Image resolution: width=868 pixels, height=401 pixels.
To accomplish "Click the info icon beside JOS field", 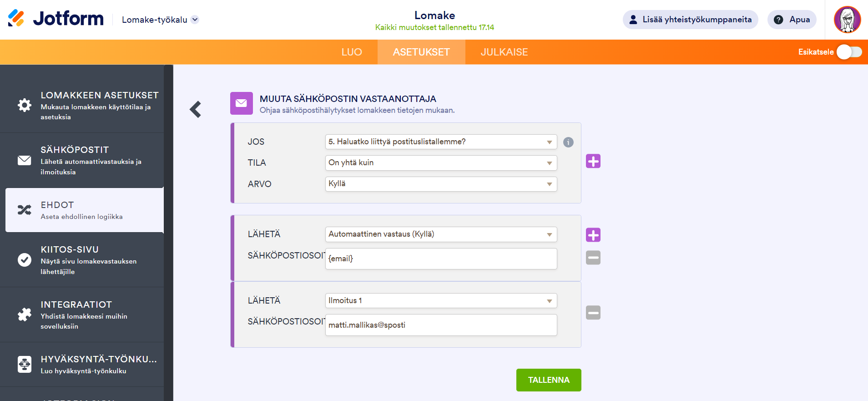I will coord(568,142).
